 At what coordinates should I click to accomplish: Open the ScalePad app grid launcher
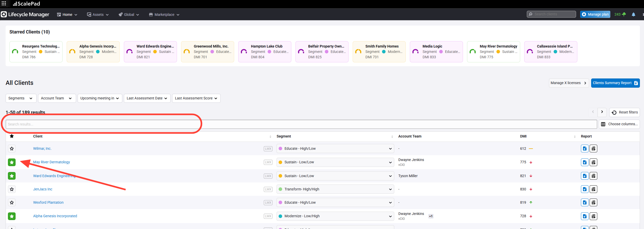point(4,4)
